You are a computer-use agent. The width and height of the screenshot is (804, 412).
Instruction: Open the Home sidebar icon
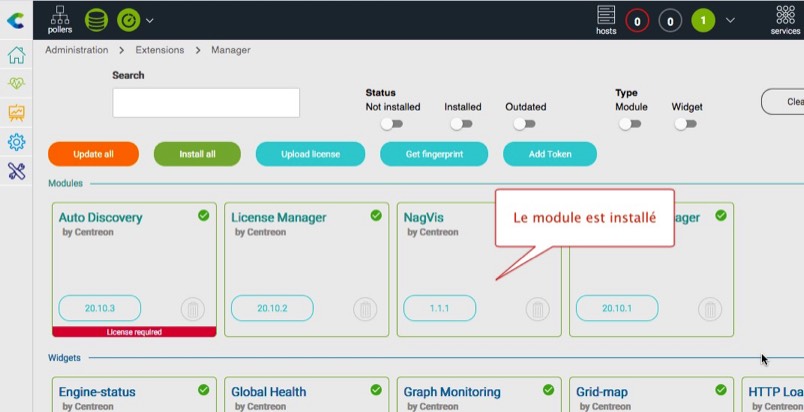pyautogui.click(x=16, y=55)
